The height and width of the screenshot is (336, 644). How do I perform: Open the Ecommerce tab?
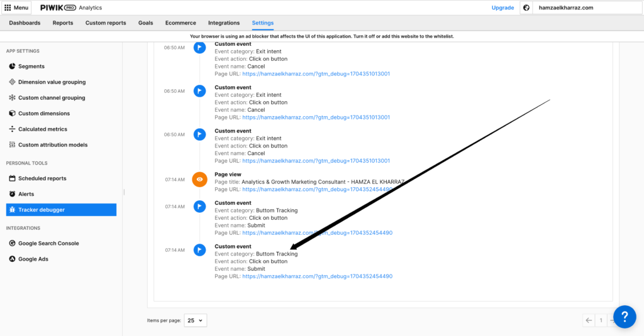(x=180, y=23)
